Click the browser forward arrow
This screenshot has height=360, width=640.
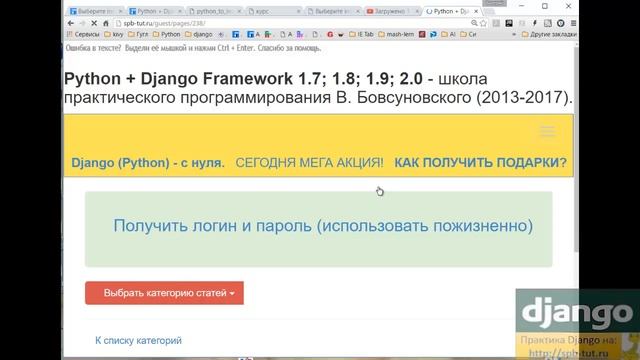click(82, 23)
